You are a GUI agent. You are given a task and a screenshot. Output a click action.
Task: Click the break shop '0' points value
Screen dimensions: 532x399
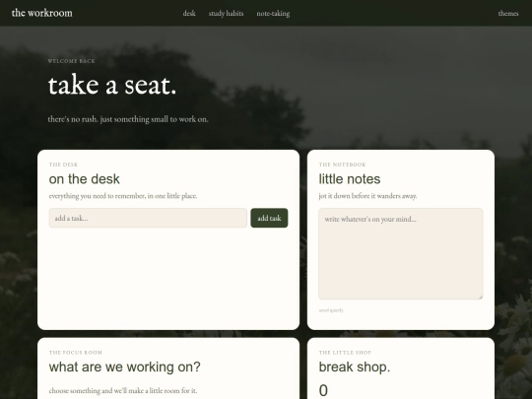pos(323,390)
